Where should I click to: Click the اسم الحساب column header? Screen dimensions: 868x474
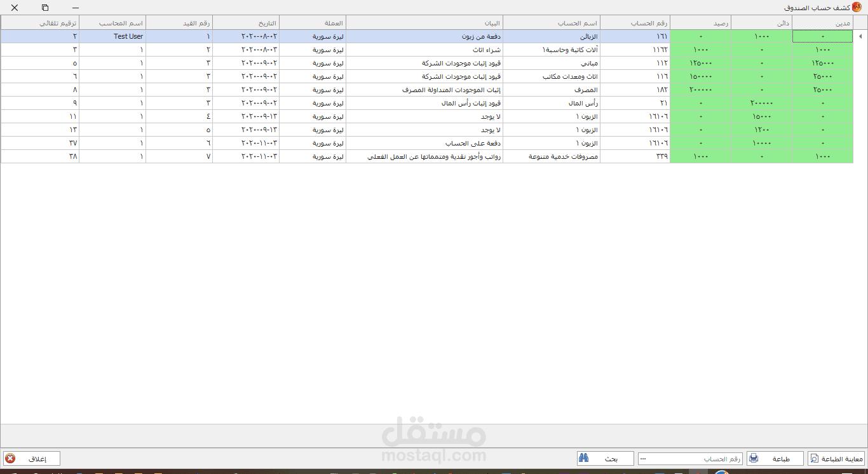(551, 23)
